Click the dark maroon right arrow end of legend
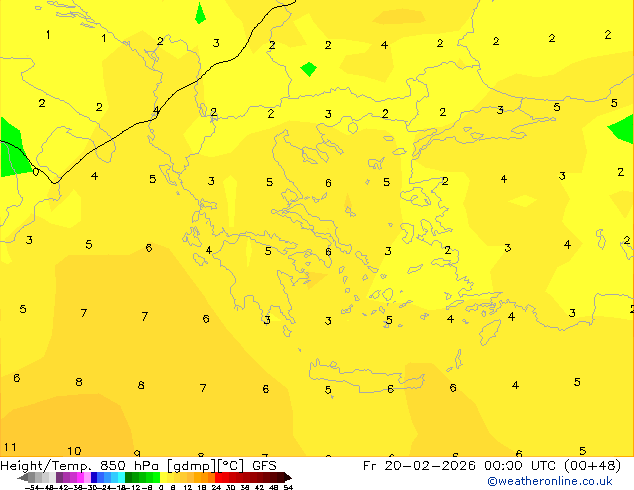Image resolution: width=634 pixels, height=490 pixels. click(x=288, y=477)
